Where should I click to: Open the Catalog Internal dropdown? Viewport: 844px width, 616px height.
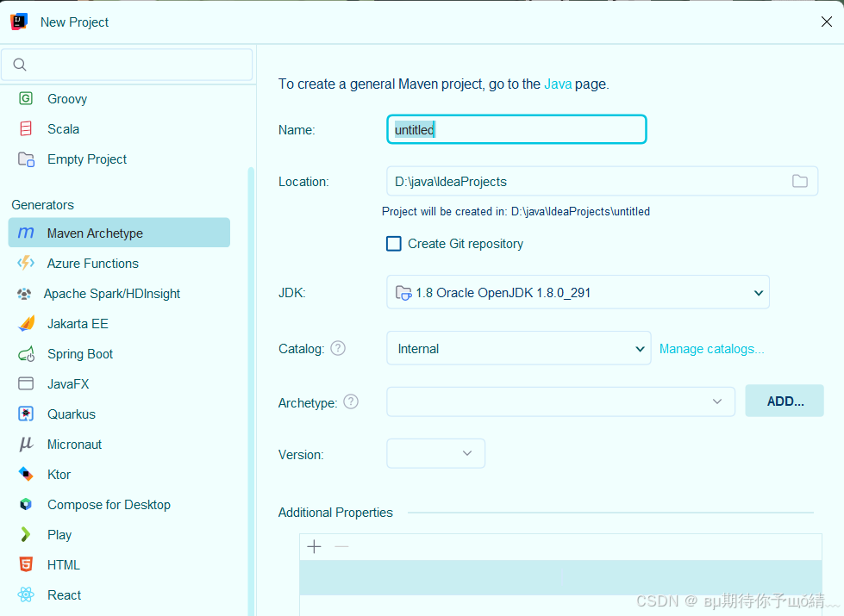(x=518, y=348)
